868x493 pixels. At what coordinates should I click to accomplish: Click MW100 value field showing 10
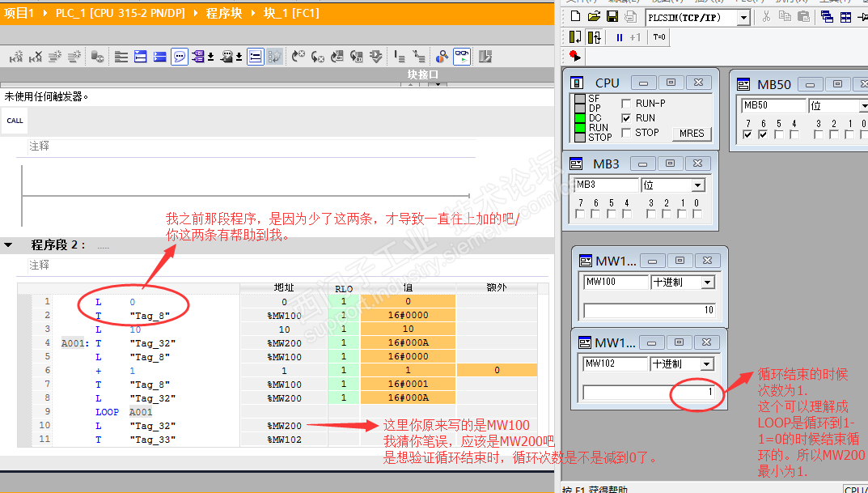650,310
